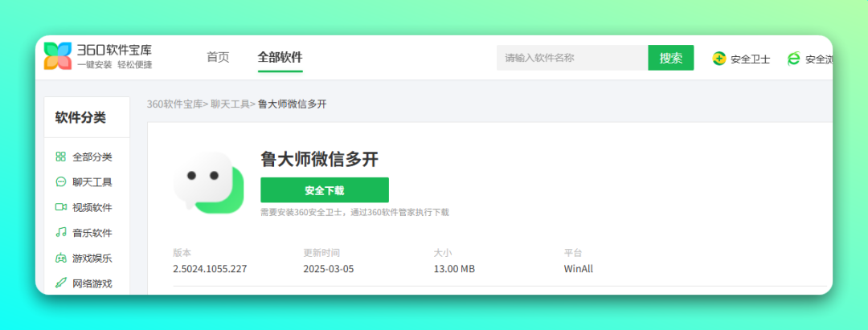Select 视频软件 category in sidebar

(92, 208)
